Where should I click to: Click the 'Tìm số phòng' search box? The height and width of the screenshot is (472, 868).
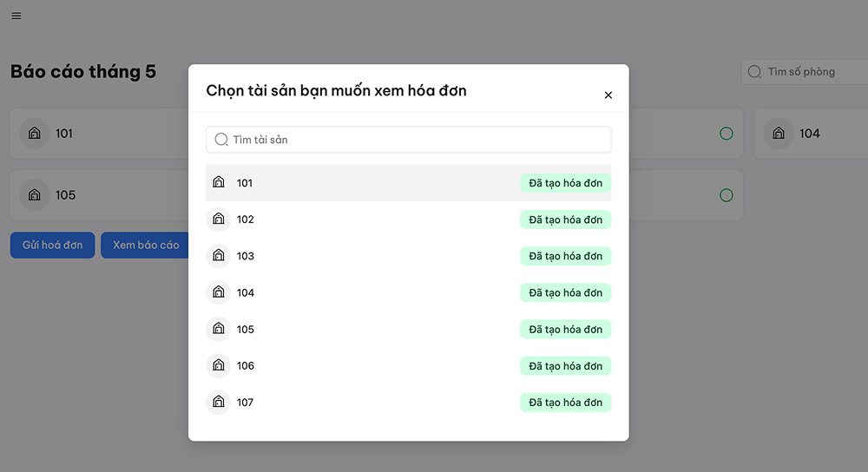pos(805,72)
